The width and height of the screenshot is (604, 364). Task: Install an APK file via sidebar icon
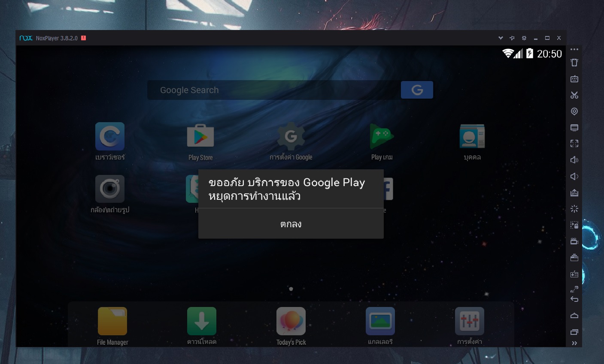[574, 193]
